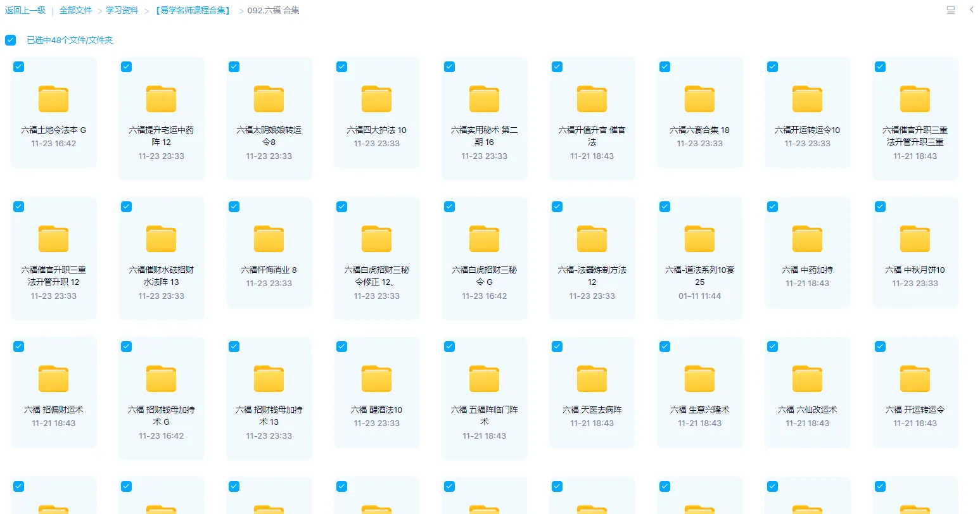Click the 六福 招财钱母加持术 13 folder name
The image size is (980, 514).
pos(269,416)
